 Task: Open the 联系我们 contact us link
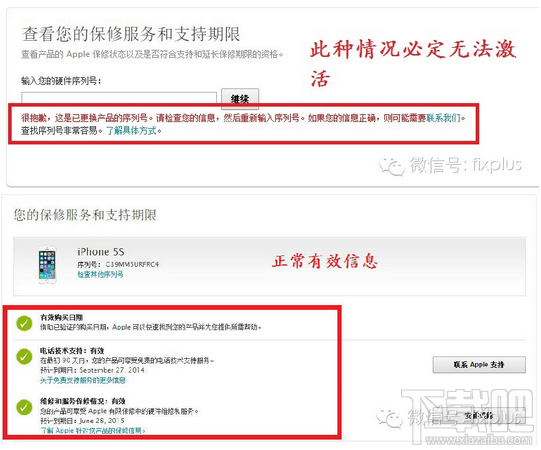click(443, 118)
